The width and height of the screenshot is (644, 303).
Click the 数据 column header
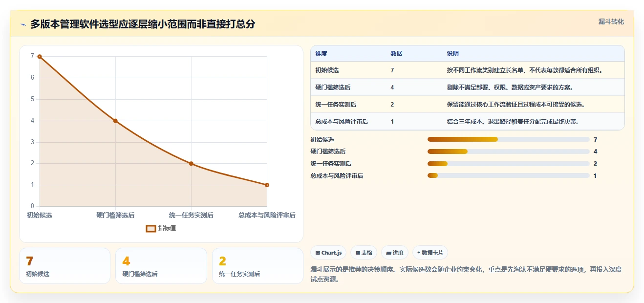[x=397, y=54]
